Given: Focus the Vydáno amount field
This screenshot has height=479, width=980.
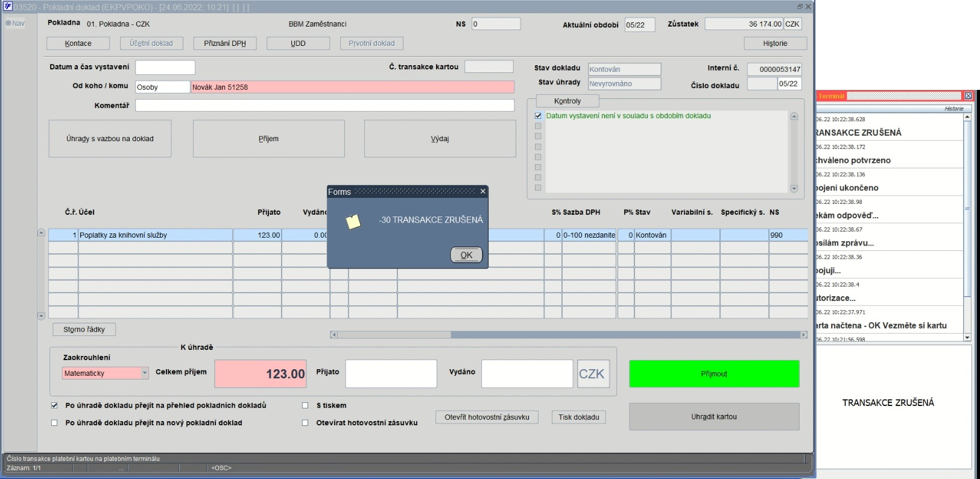Looking at the screenshot, I should tap(527, 374).
